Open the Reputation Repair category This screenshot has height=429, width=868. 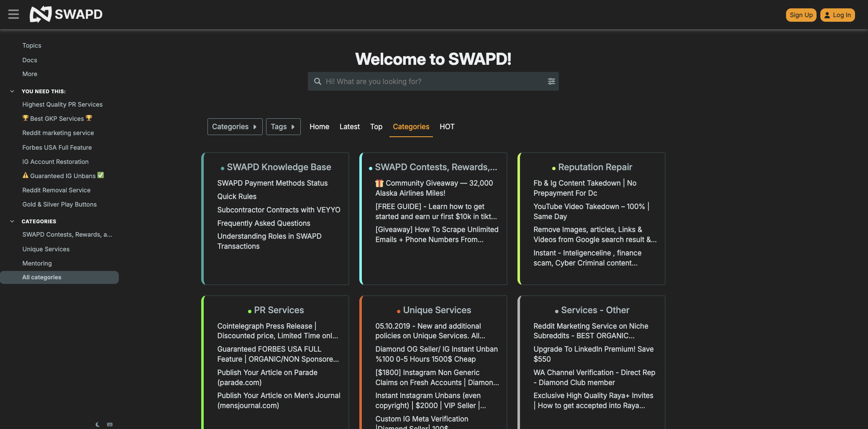594,167
